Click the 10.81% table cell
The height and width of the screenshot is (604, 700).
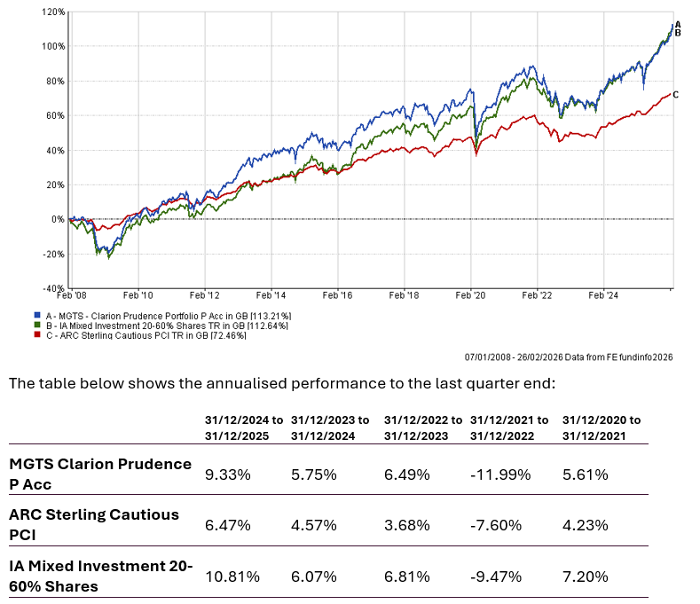232,577
